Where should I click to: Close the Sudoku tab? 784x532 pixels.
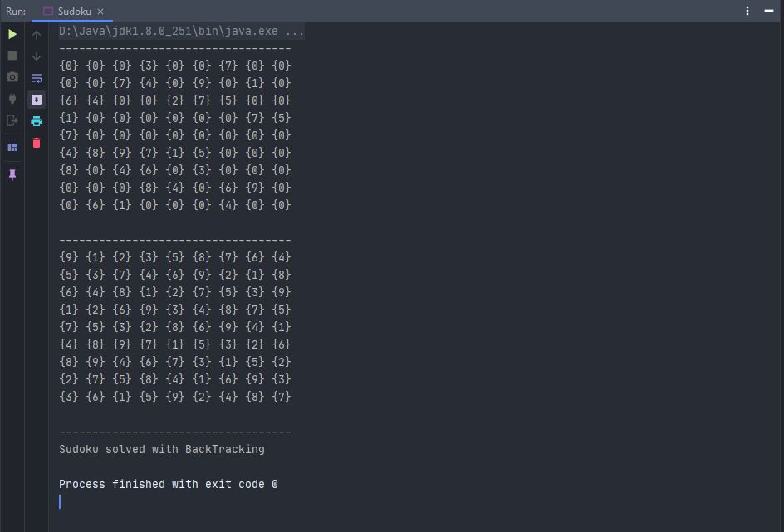tap(102, 12)
